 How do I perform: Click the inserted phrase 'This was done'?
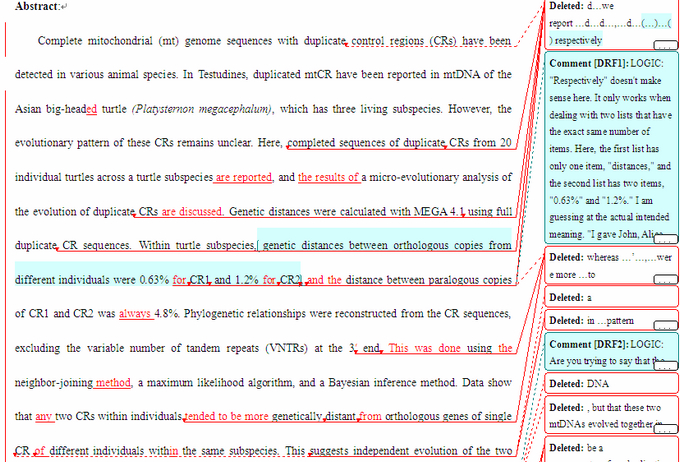[x=424, y=348]
